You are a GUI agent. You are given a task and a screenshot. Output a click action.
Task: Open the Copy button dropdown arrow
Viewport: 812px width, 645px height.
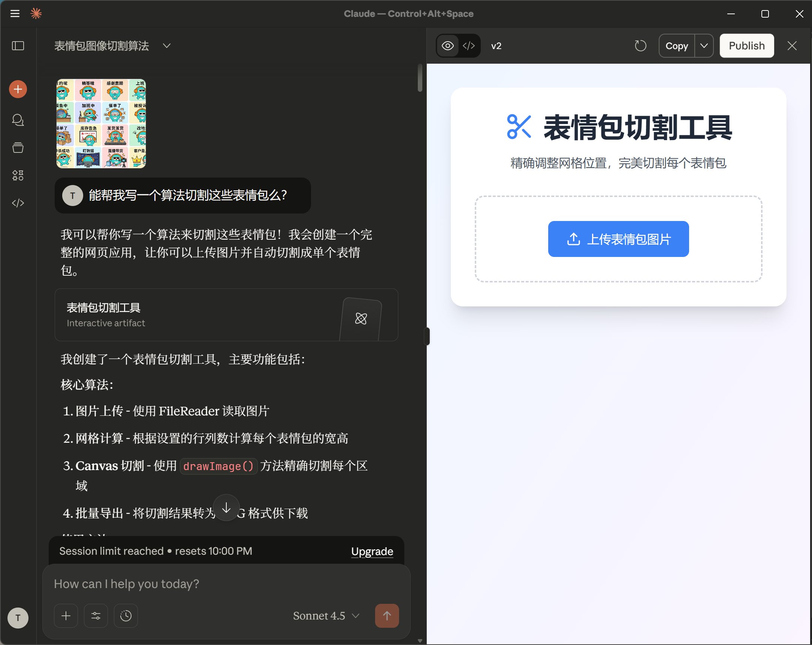click(704, 46)
